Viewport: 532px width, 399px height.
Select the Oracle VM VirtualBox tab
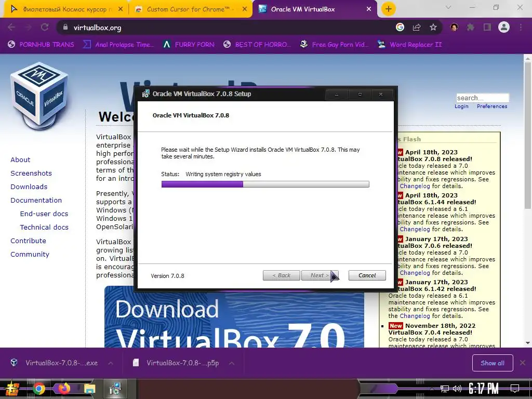coord(314,9)
